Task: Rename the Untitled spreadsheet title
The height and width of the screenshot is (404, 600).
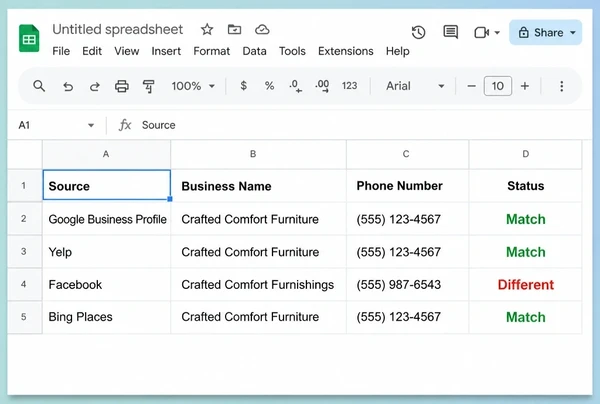Action: (x=117, y=29)
